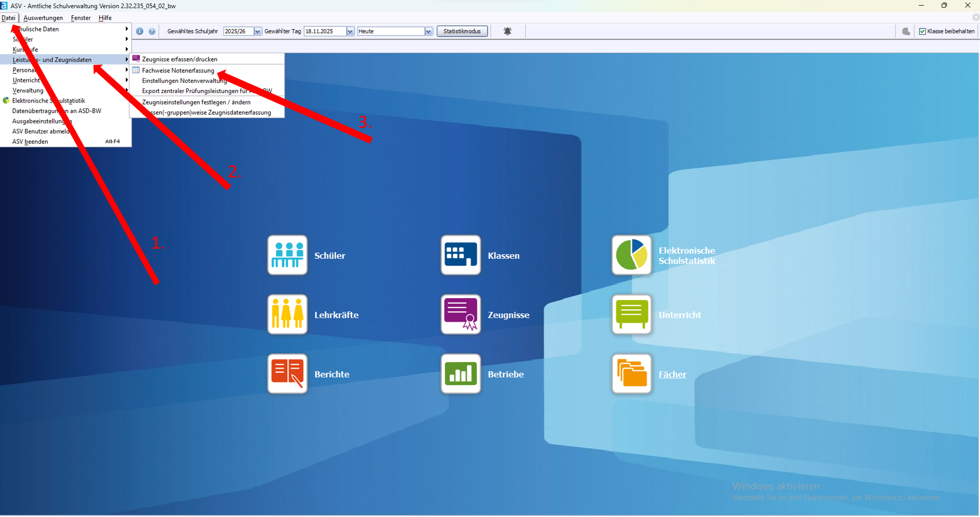This screenshot has width=980, height=517.
Task: Open the Klassen module icon
Action: [x=460, y=255]
